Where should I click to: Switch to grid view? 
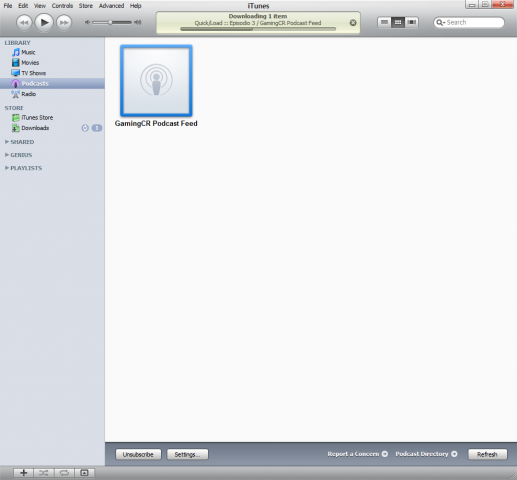[x=398, y=22]
